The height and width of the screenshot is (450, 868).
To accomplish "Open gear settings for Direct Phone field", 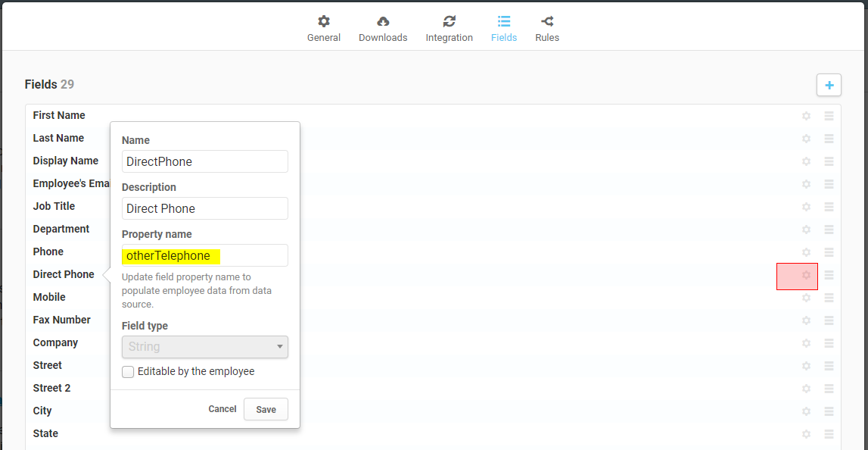I will point(806,275).
